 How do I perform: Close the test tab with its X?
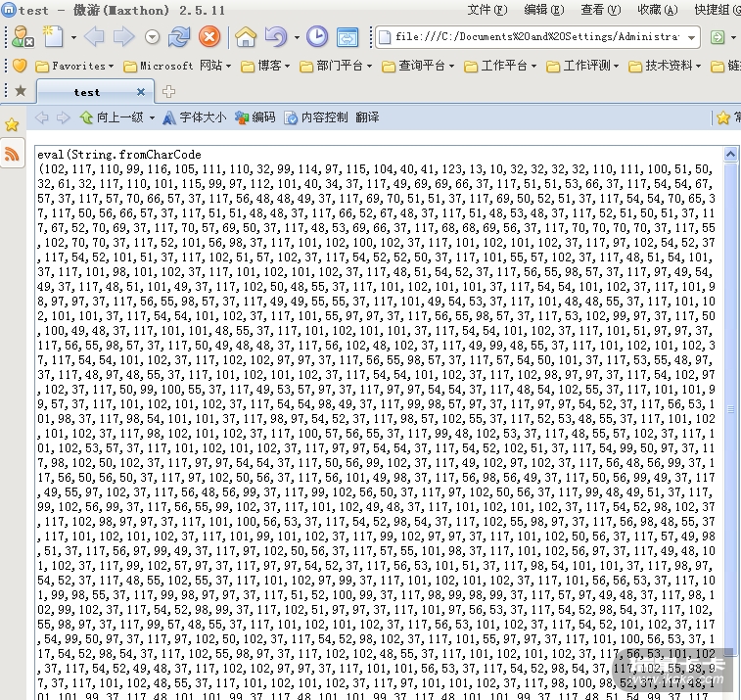coord(141,92)
